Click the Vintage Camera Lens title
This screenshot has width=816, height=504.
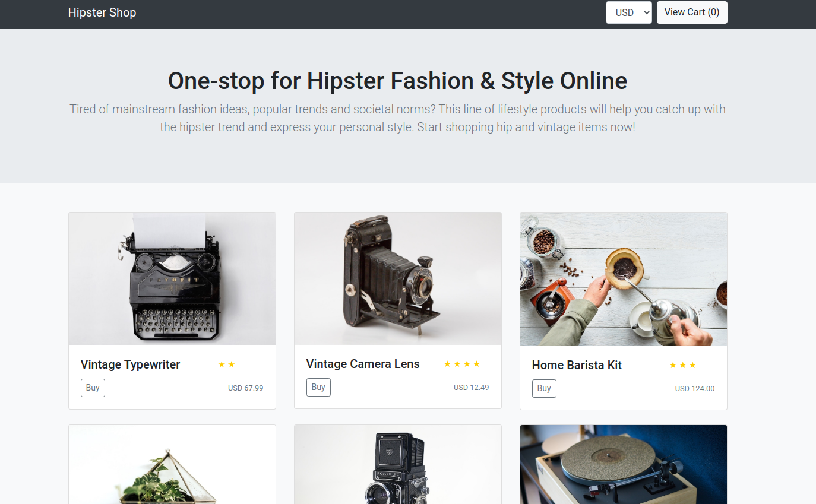(363, 364)
